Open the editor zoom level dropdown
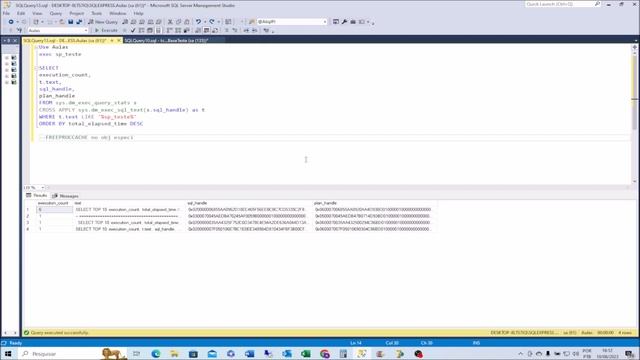This screenshot has width=640, height=360. [x=42, y=187]
